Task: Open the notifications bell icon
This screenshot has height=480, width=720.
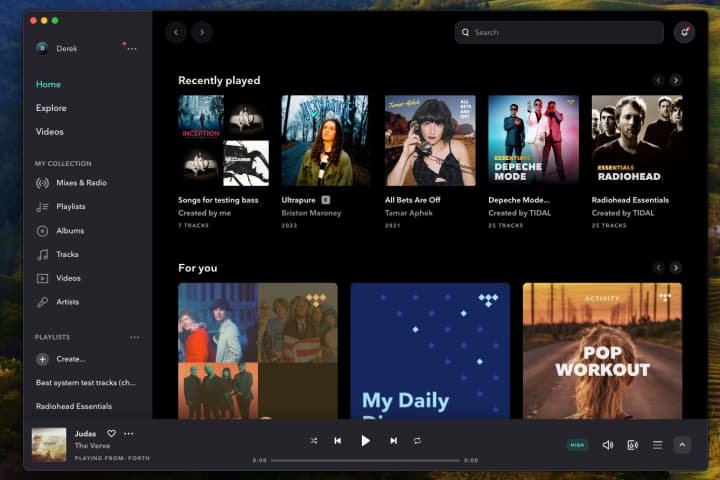Action: (684, 32)
